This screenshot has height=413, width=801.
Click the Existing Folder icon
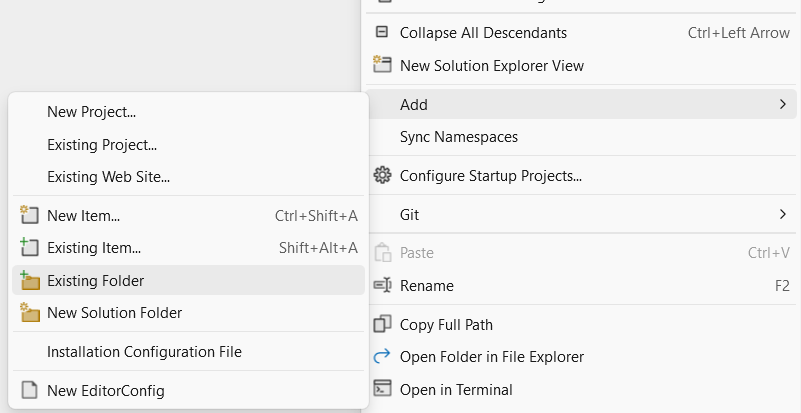pos(29,280)
